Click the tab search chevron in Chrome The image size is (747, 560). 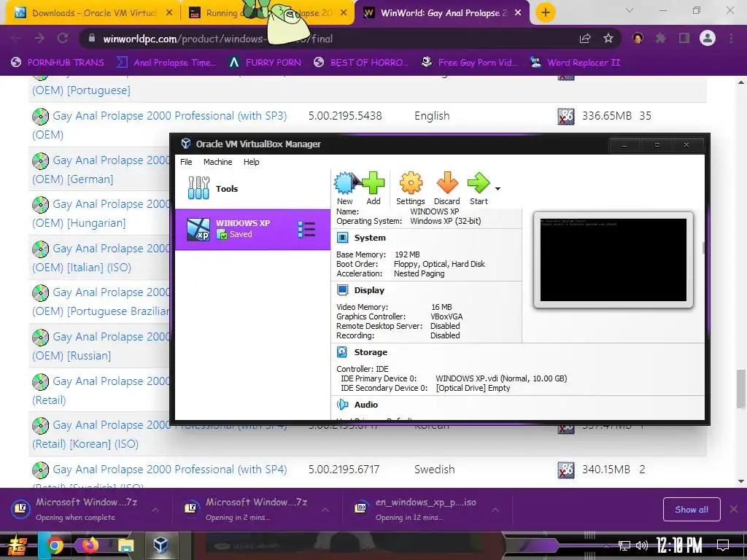(630, 10)
